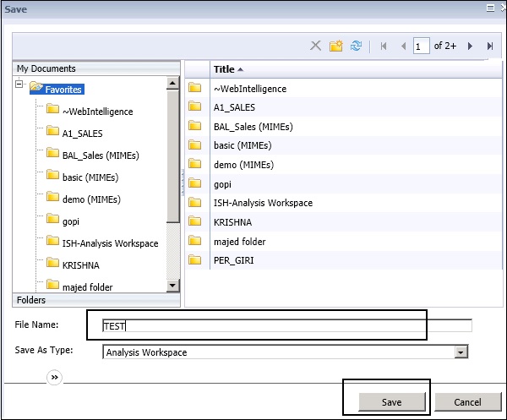Click the Save button

pyautogui.click(x=392, y=402)
